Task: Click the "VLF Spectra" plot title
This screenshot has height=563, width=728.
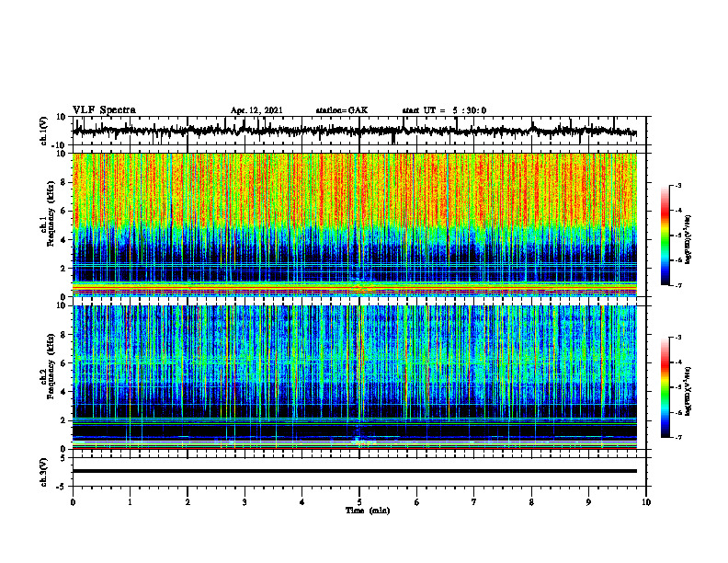Action: click(104, 110)
